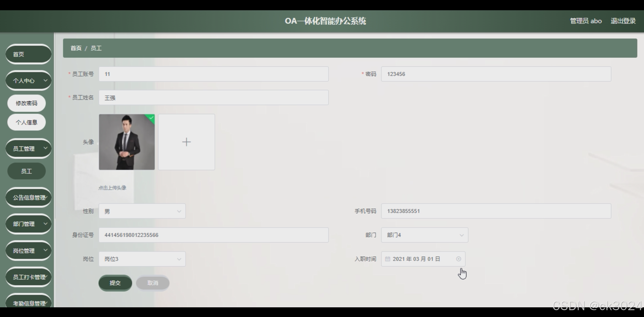Click 退出登录 at the top right

click(x=623, y=21)
